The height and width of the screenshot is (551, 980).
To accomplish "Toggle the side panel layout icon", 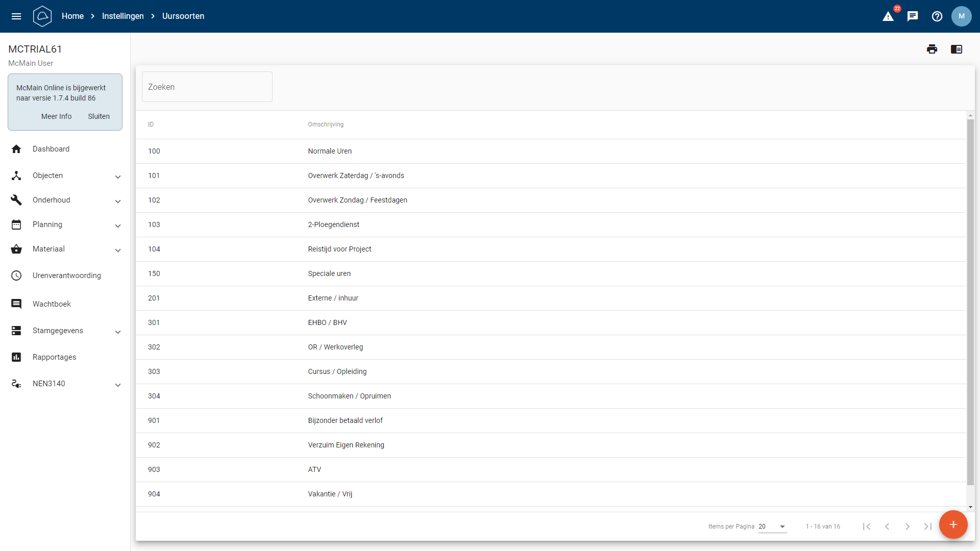I will coord(957,49).
